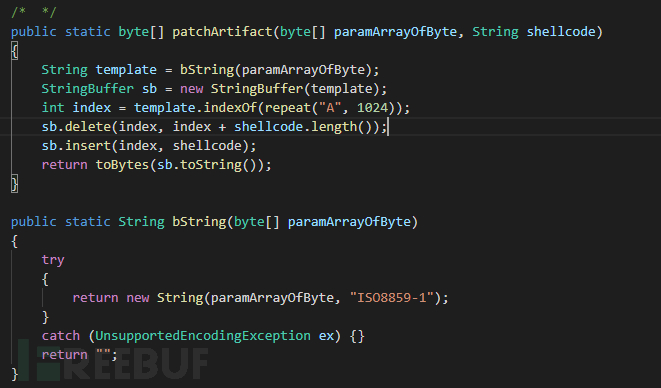Click bString in its method declaration
The width and height of the screenshot is (661, 388).
click(199, 222)
